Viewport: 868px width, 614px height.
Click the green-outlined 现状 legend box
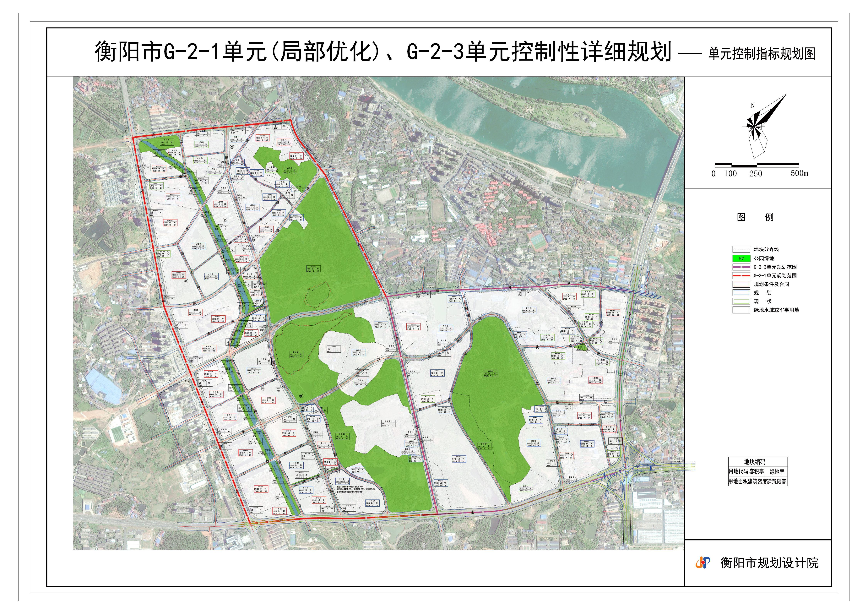741,301
